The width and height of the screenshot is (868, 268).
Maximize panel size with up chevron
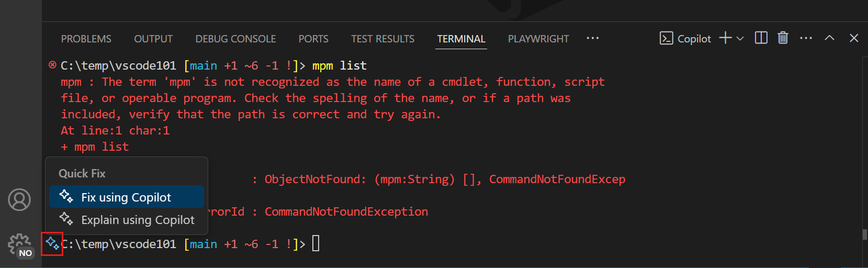click(829, 38)
